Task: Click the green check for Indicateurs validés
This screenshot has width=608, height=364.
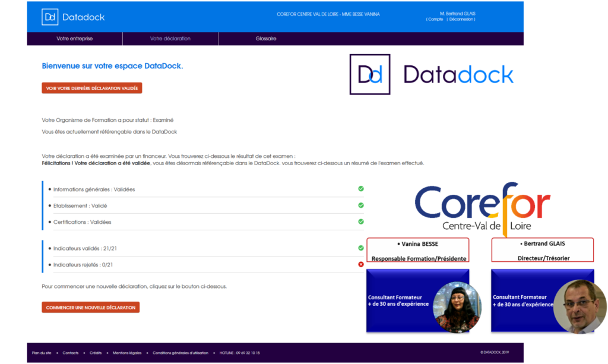Action: [x=361, y=248]
